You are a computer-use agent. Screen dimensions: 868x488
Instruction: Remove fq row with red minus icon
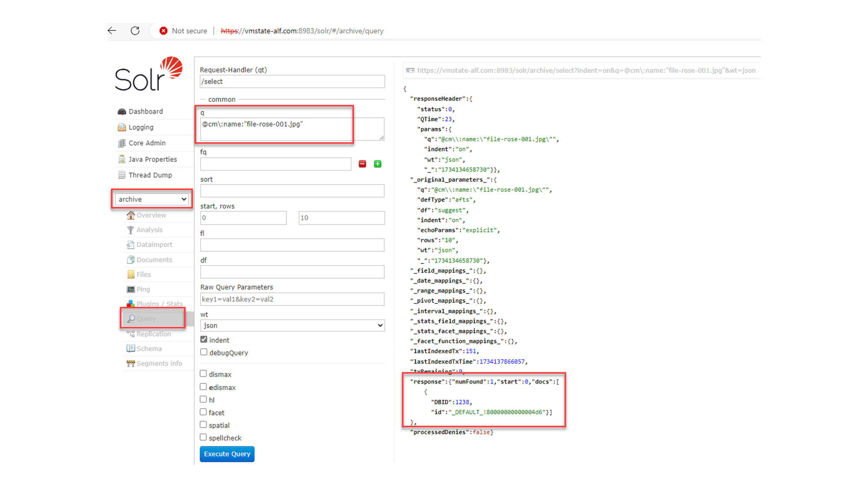(362, 164)
